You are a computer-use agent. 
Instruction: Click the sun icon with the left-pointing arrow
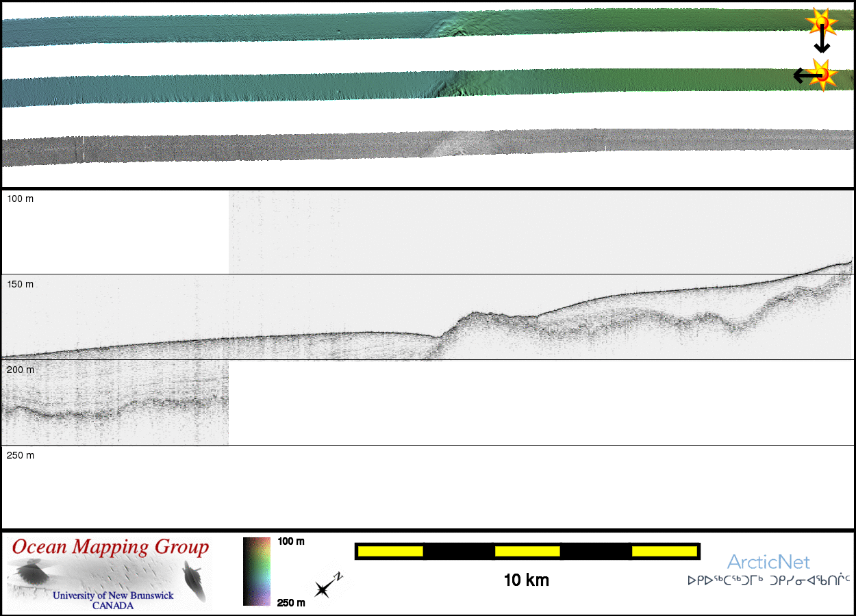822,74
